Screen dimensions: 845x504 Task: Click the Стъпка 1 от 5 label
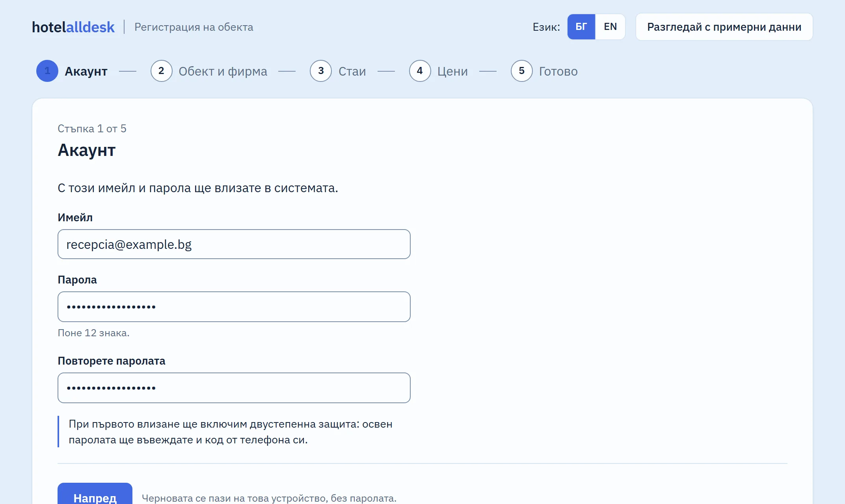tap(92, 129)
